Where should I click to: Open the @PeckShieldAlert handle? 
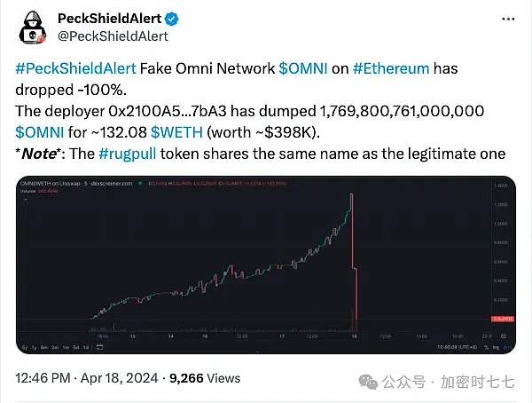pos(112,36)
